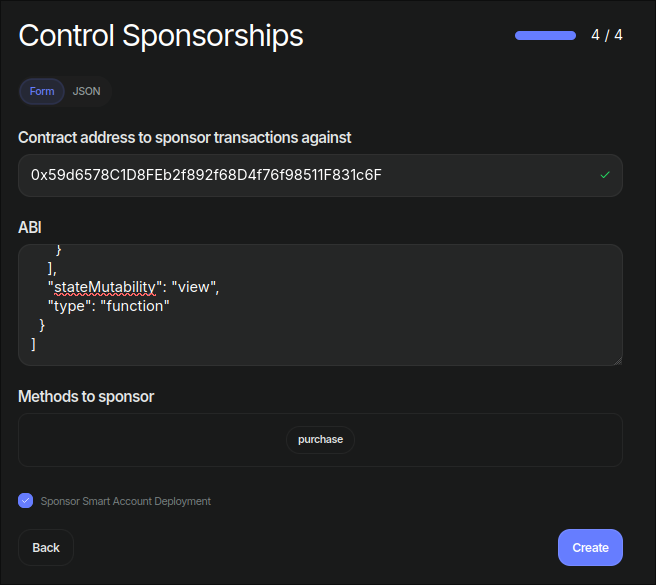
Task: Click the Sponsor Smart Account Deployment label
Action: 126,501
